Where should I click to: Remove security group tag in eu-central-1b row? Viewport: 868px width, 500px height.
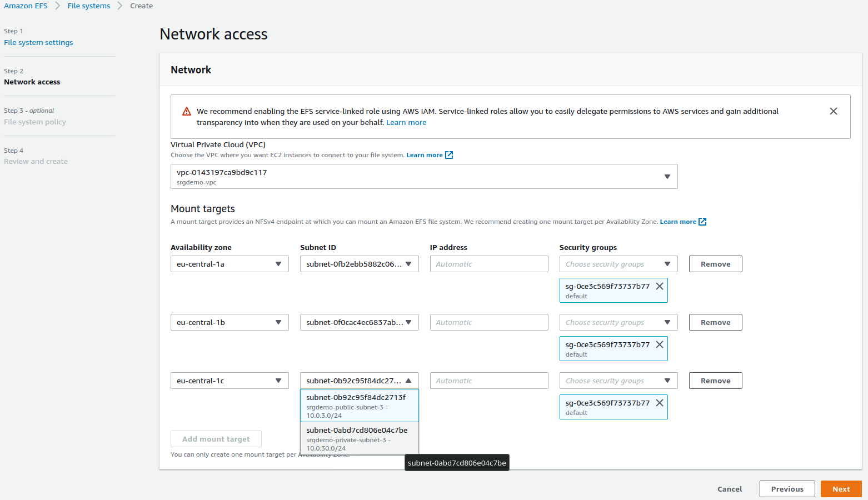point(659,344)
